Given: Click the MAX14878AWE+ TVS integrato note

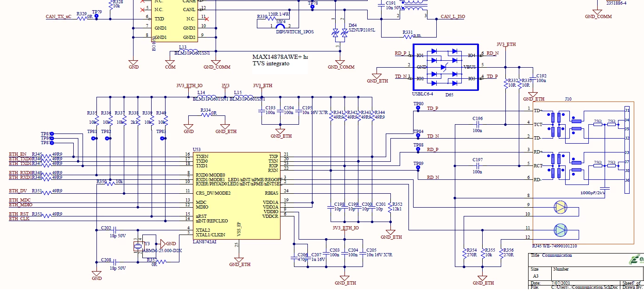Looking at the screenshot, I should [280, 60].
